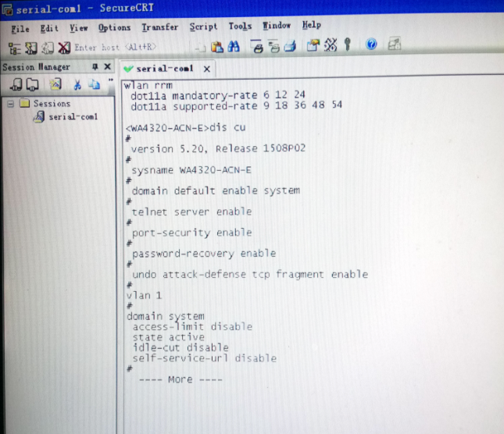Pin the Session Manager panel
The width and height of the screenshot is (504, 434).
(95, 66)
